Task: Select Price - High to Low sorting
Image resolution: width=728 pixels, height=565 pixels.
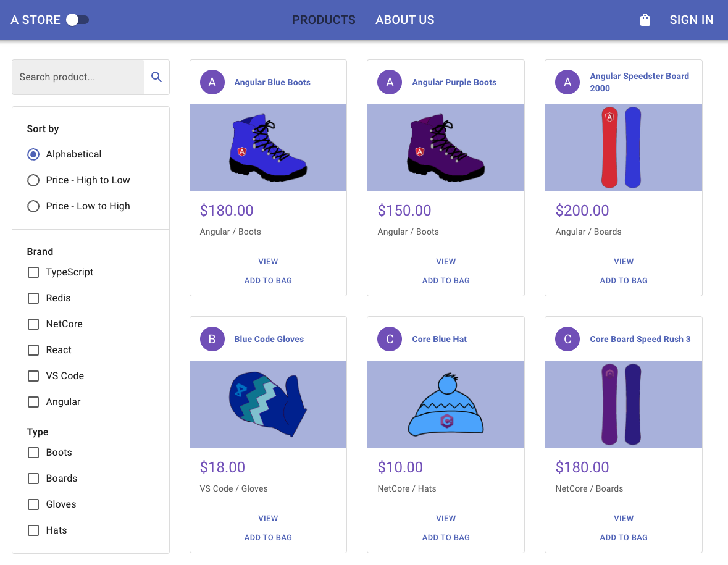Action: pos(33,180)
